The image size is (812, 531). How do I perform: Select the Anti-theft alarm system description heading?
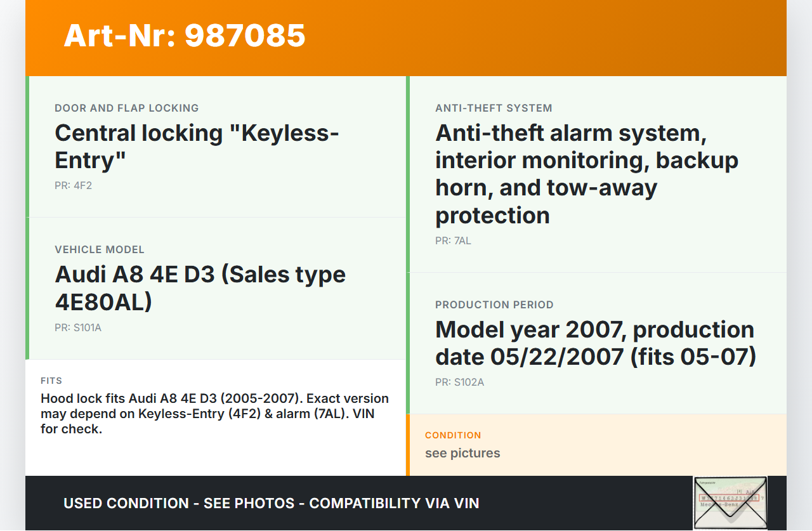click(587, 174)
